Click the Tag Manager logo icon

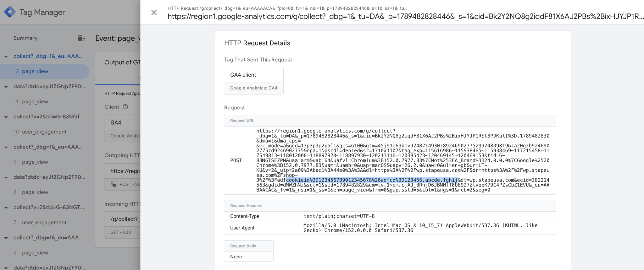pos(10,12)
